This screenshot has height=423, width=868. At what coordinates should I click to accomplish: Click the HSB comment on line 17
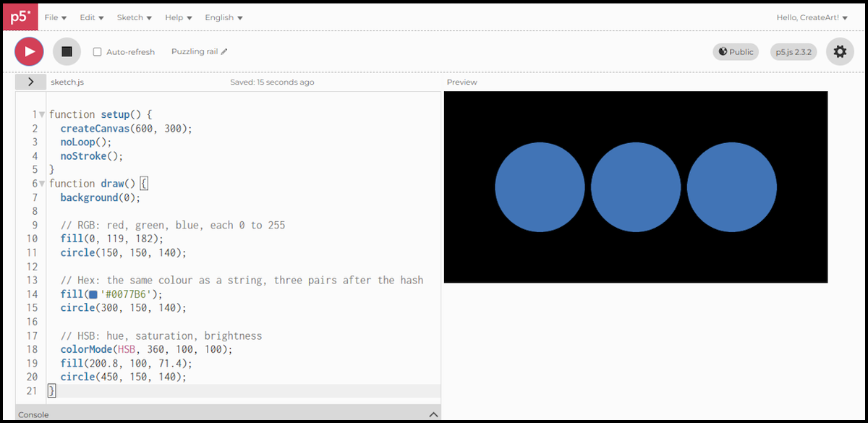click(161, 336)
